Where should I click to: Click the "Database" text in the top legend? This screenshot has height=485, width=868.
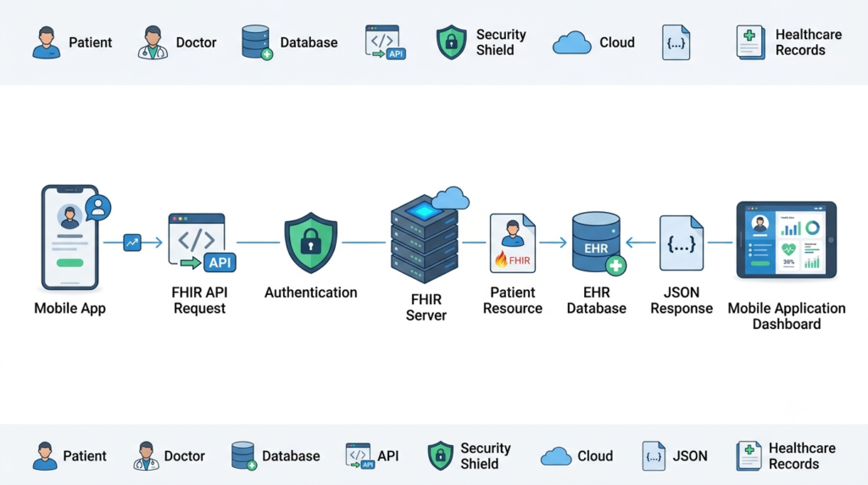(309, 42)
